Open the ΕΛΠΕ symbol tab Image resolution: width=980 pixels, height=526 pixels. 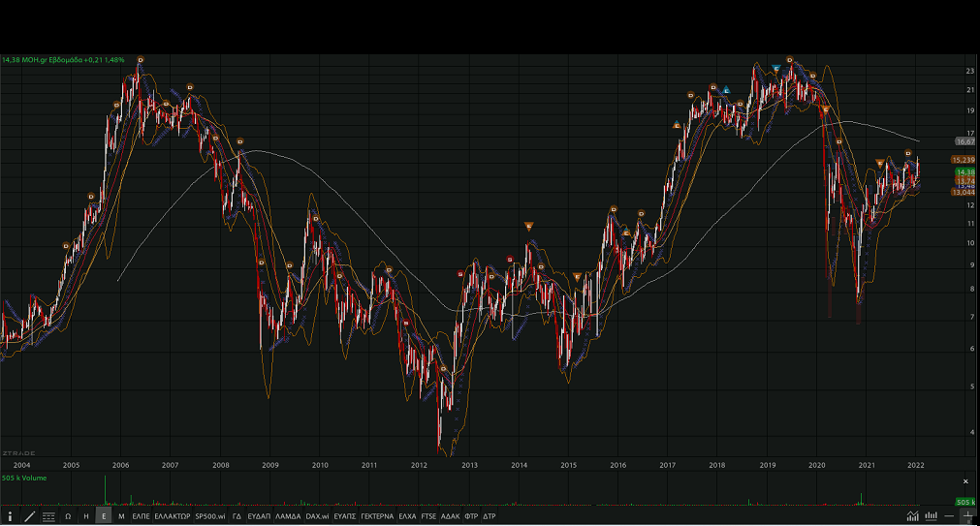(x=141, y=517)
